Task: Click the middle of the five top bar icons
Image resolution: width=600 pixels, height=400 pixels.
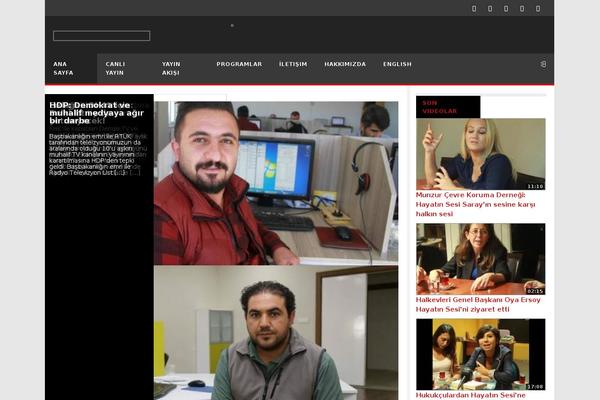Action: [506, 8]
